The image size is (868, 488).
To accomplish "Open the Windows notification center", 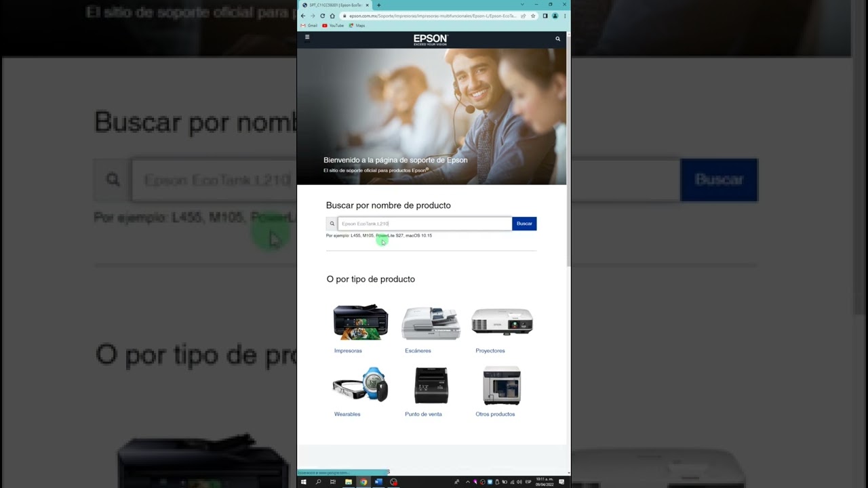I will [561, 482].
